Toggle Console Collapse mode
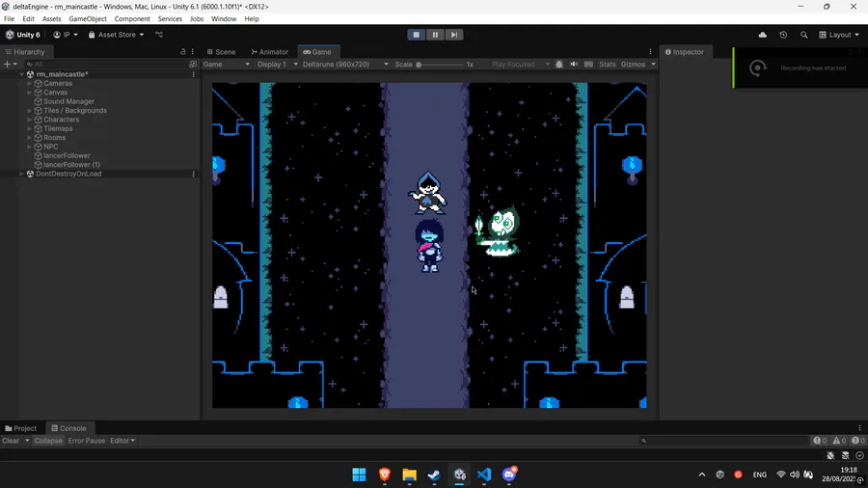 click(x=48, y=441)
